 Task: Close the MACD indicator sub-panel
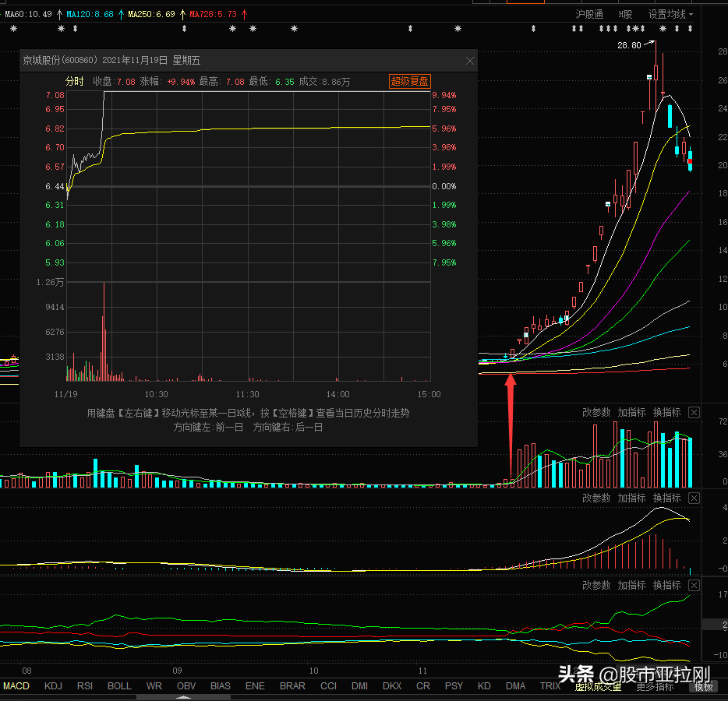pyautogui.click(x=694, y=498)
